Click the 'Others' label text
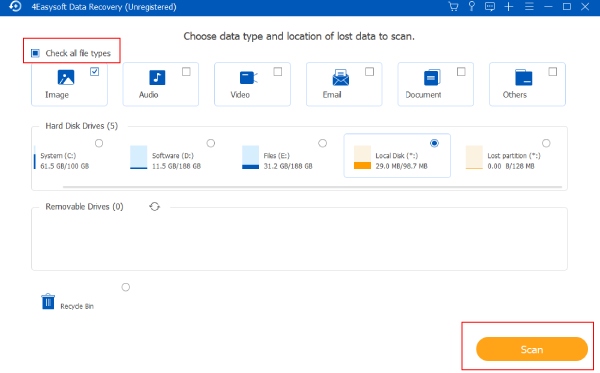Screen dimensions: 600x373 pos(515,94)
